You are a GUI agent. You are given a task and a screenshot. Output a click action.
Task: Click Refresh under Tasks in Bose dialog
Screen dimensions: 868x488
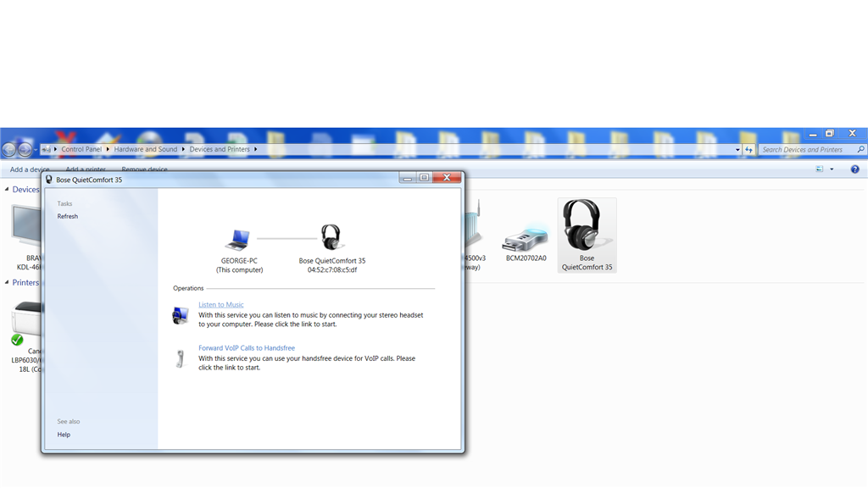tap(68, 216)
